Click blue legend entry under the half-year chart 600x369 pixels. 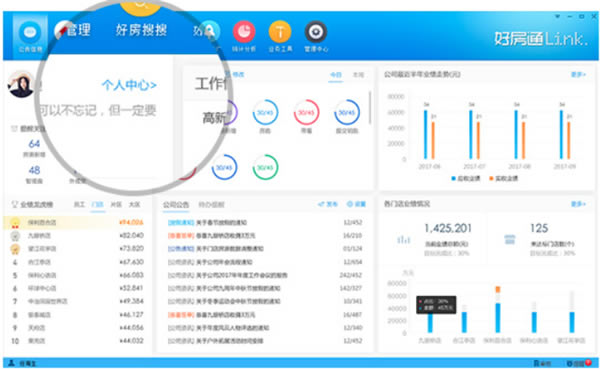click(x=466, y=178)
